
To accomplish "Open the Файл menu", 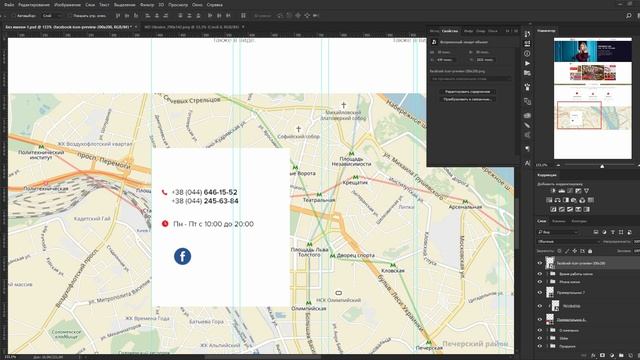I will [x=9, y=5].
